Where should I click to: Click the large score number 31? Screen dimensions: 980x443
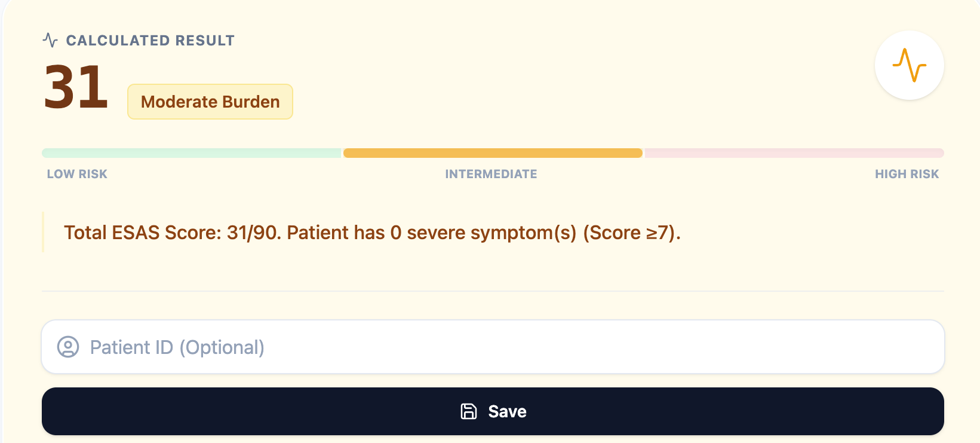pos(76,88)
